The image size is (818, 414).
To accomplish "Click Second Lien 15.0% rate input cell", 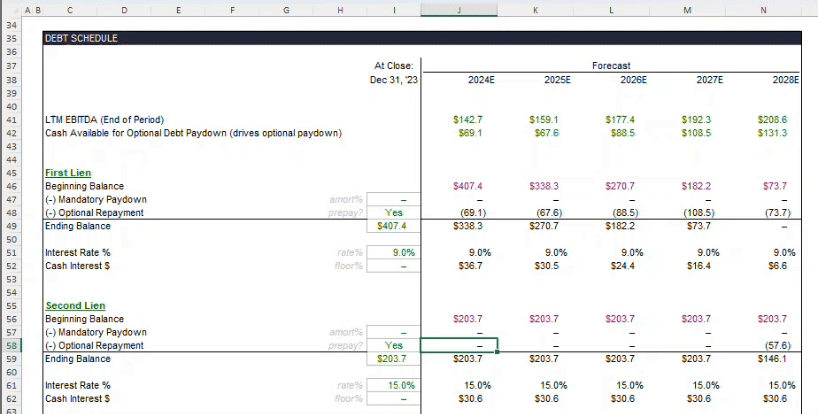I will [x=394, y=385].
